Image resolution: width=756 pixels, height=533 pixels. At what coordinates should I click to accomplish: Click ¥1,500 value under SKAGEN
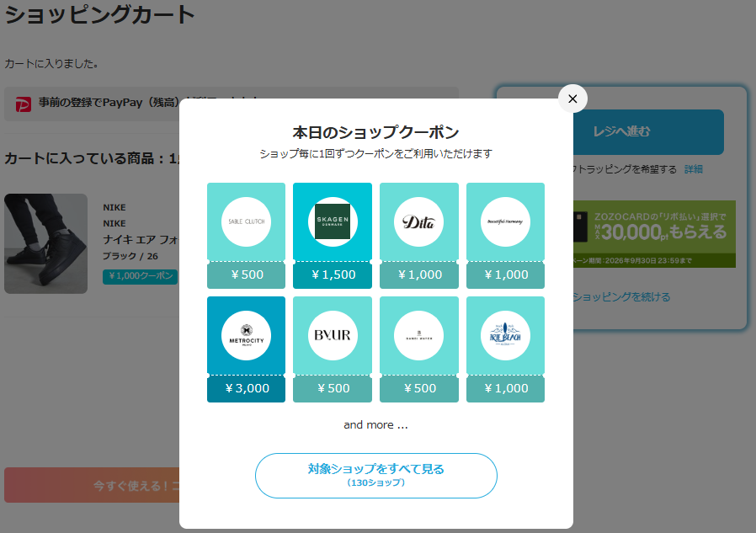coord(333,274)
